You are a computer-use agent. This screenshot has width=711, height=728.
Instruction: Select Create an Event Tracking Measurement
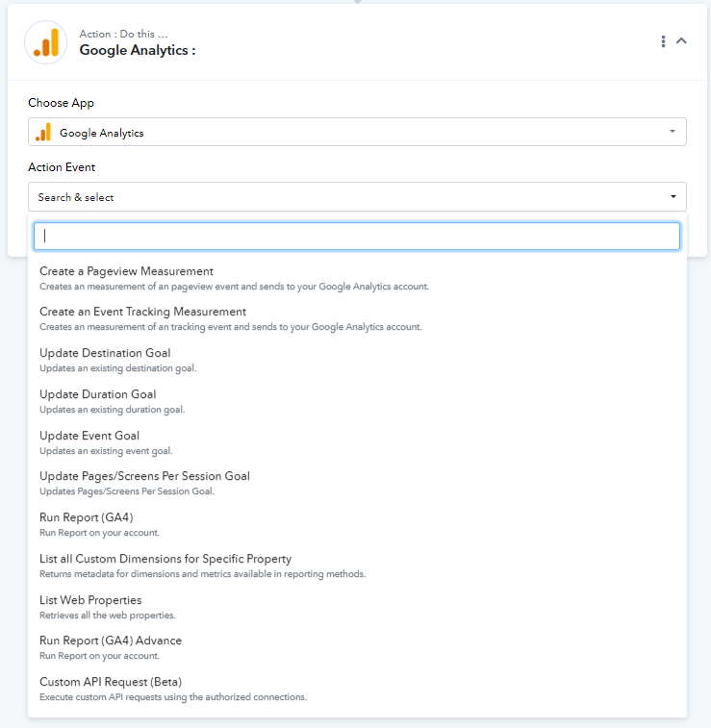[357, 318]
